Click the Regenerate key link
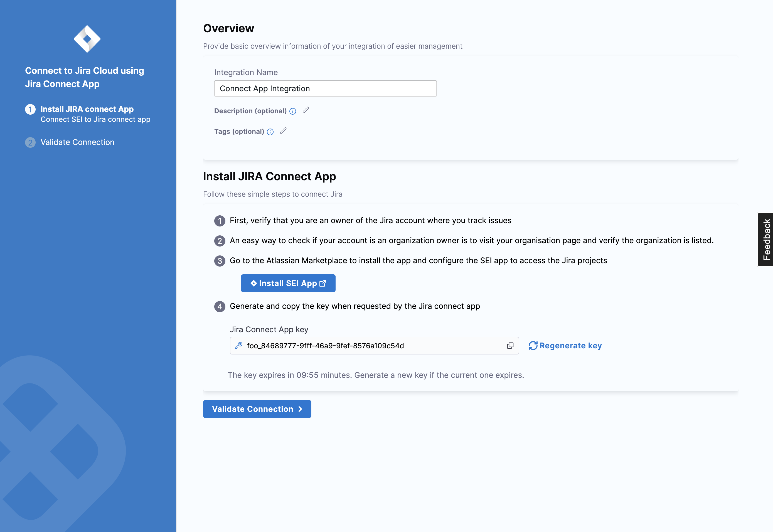The width and height of the screenshot is (773, 532). point(570,346)
